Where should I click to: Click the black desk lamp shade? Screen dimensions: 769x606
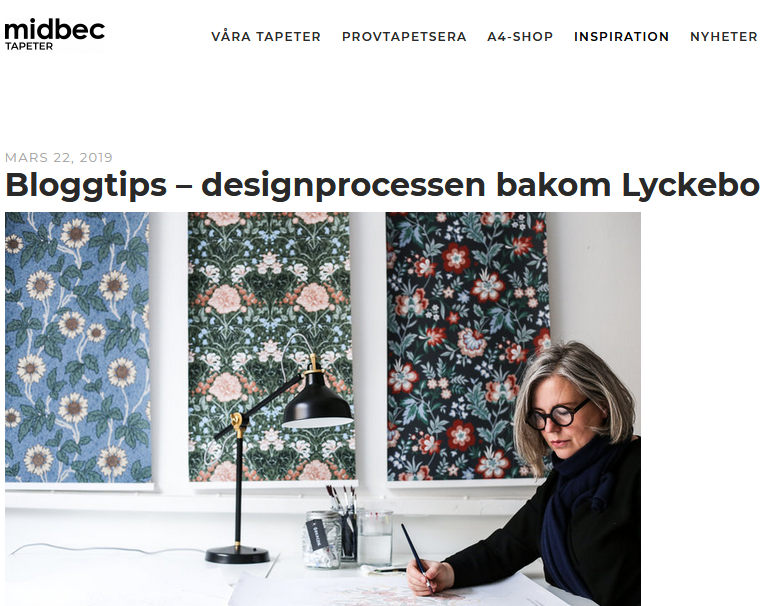pos(317,401)
